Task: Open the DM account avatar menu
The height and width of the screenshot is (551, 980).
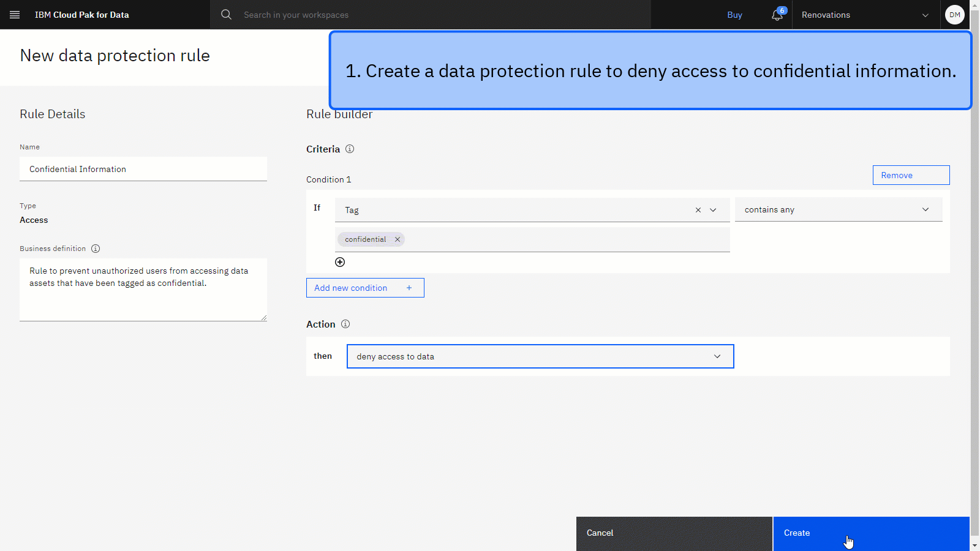Action: [954, 14]
